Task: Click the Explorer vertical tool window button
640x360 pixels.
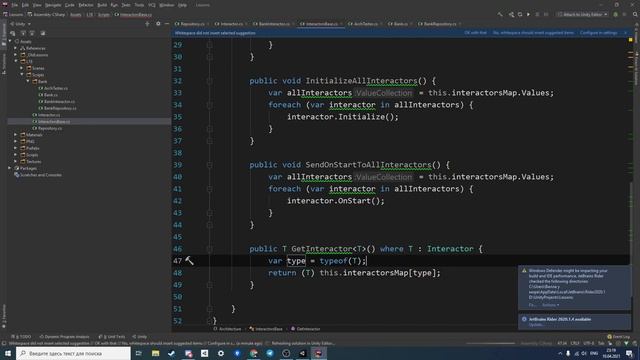Action: point(4,33)
